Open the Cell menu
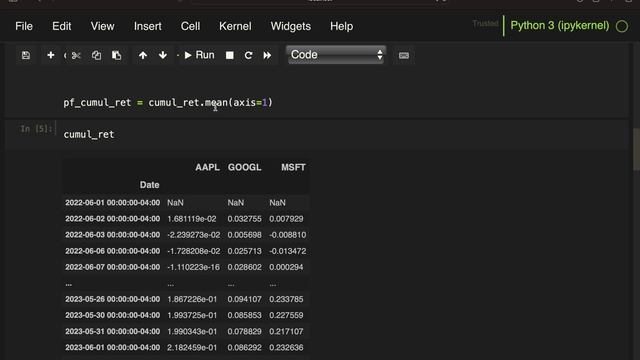Viewport: 640px width, 360px height. pos(190,26)
